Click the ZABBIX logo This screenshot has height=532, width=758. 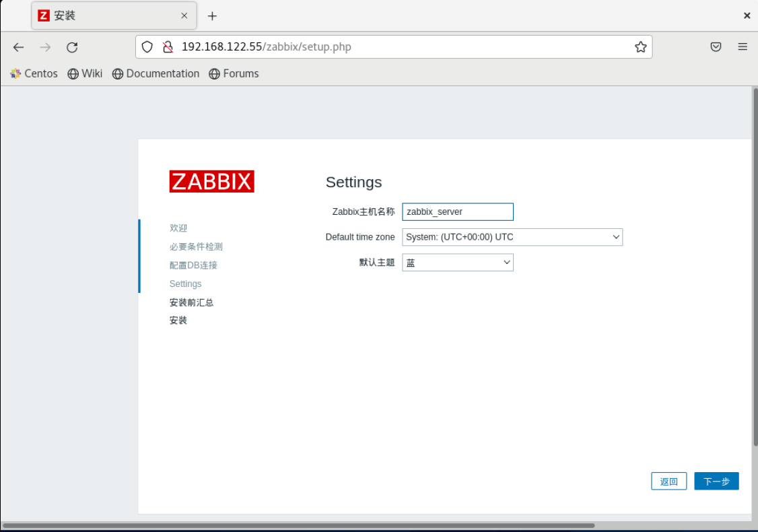pos(212,181)
